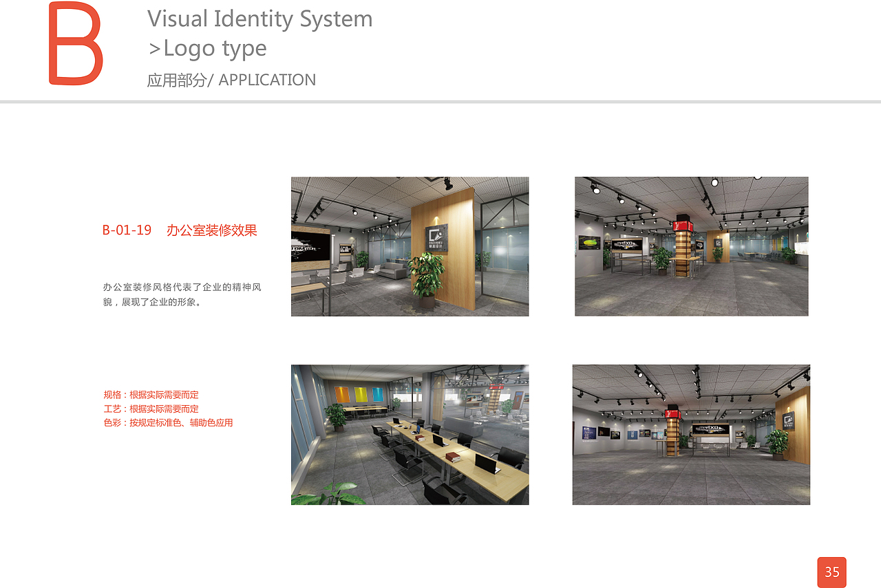Click the '应用部分/ APPLICATION' label
The image size is (881, 588).
tap(231, 80)
